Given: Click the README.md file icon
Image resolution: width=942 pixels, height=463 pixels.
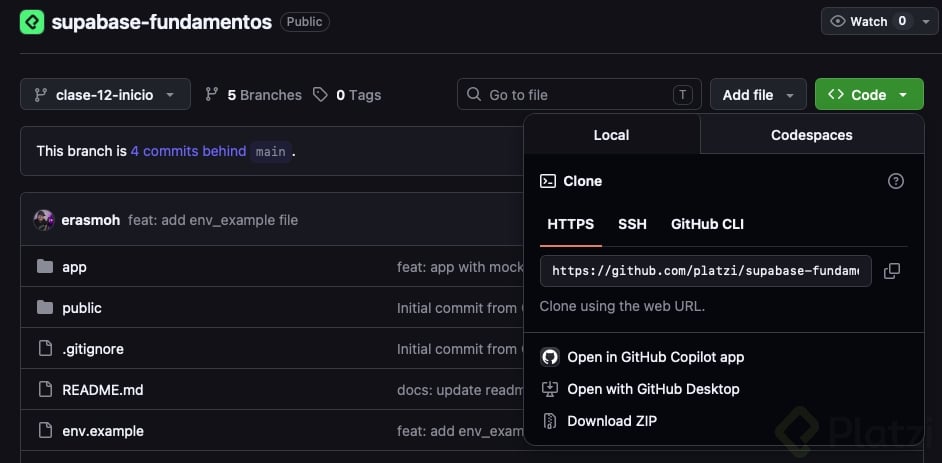Looking at the screenshot, I should [x=45, y=390].
